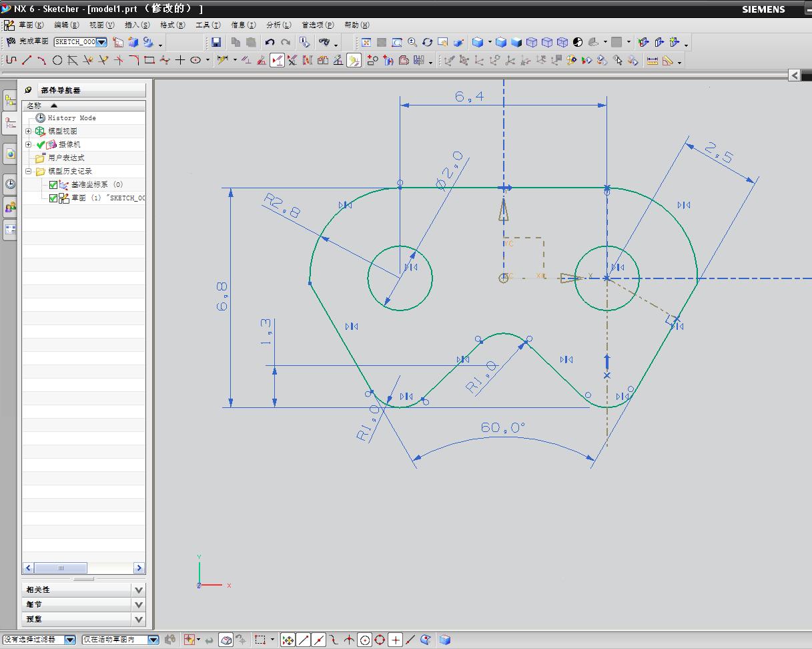Screen dimensions: 812x649
Task: Click the Undo arrow icon
Action: 270,42
